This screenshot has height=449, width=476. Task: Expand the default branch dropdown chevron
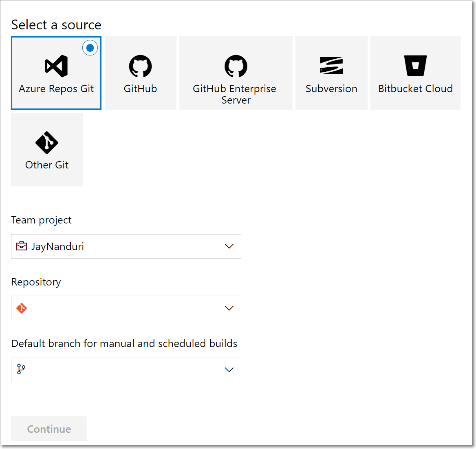click(229, 370)
